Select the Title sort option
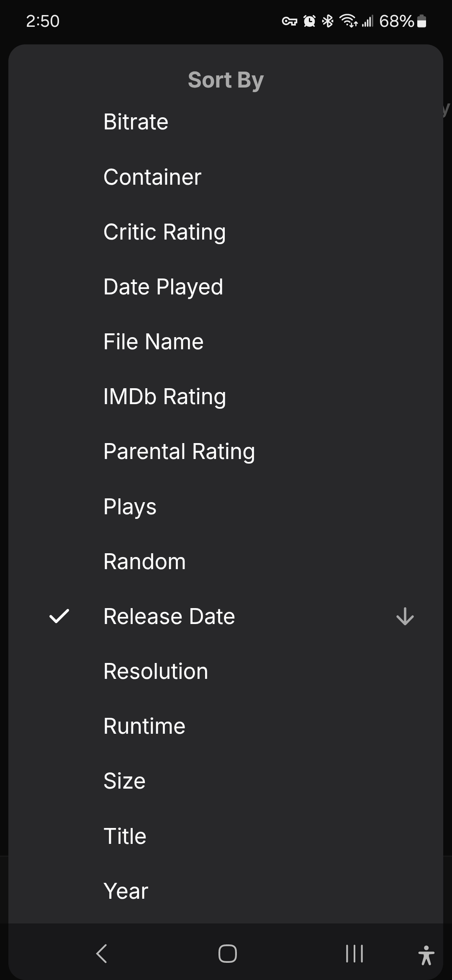Image resolution: width=452 pixels, height=980 pixels. tap(125, 836)
